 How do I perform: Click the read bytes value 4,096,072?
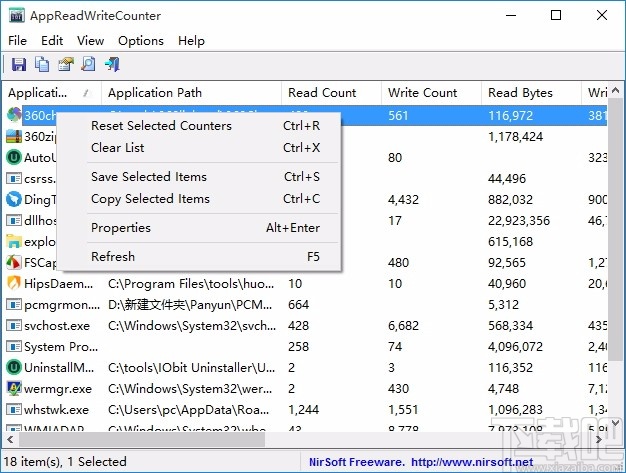(x=515, y=347)
